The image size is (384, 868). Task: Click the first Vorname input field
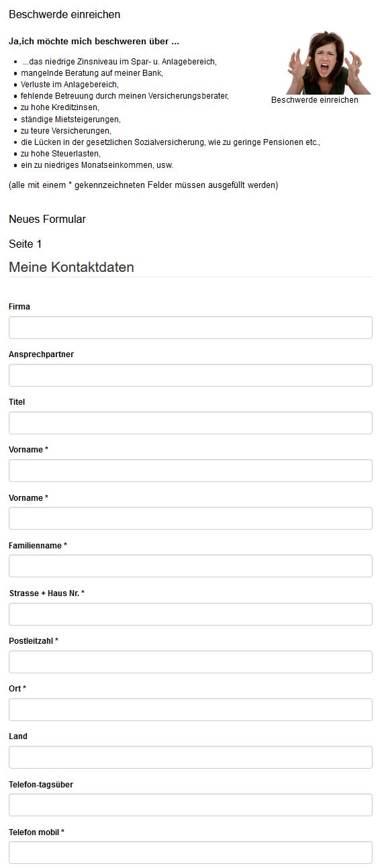[190, 471]
